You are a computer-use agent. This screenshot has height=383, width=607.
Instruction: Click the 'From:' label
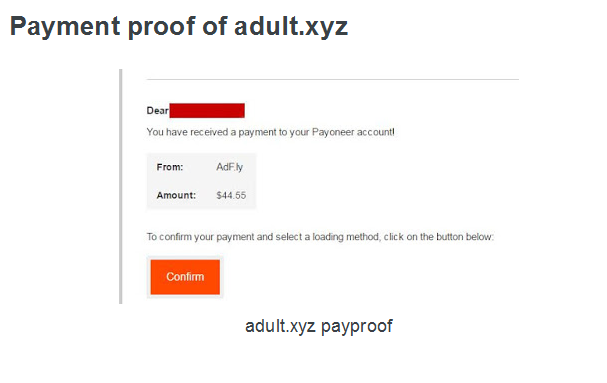(170, 167)
